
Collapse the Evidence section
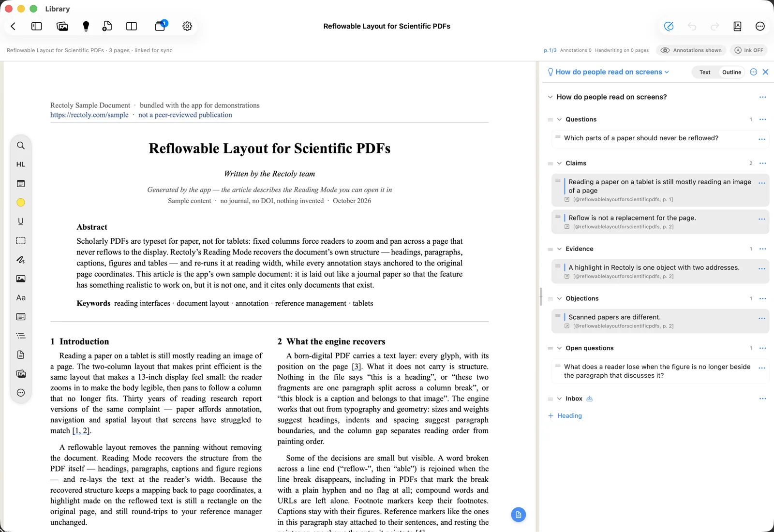coord(559,249)
